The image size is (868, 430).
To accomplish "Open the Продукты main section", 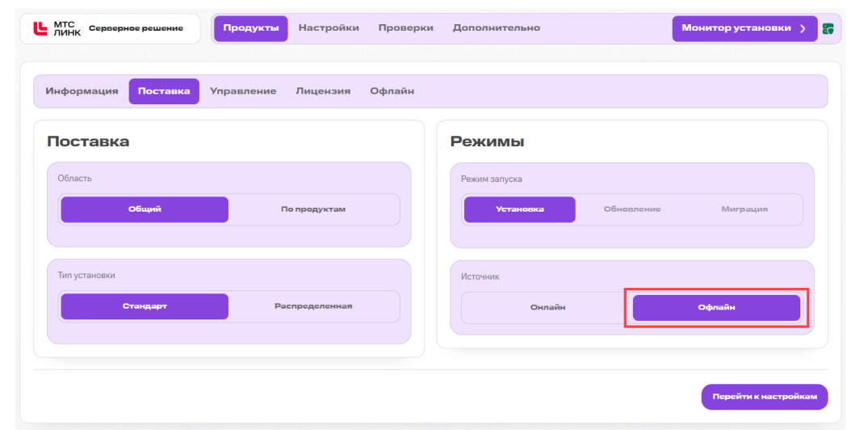I will pyautogui.click(x=251, y=28).
